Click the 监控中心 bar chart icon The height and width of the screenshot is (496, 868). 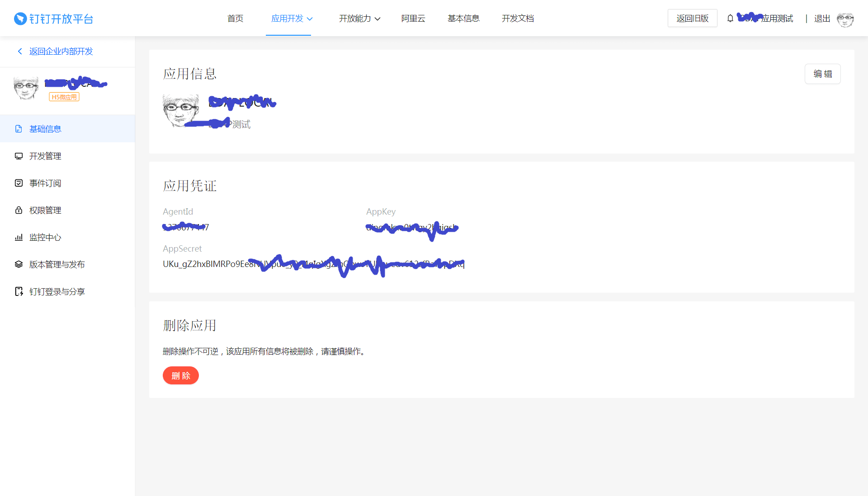point(19,237)
